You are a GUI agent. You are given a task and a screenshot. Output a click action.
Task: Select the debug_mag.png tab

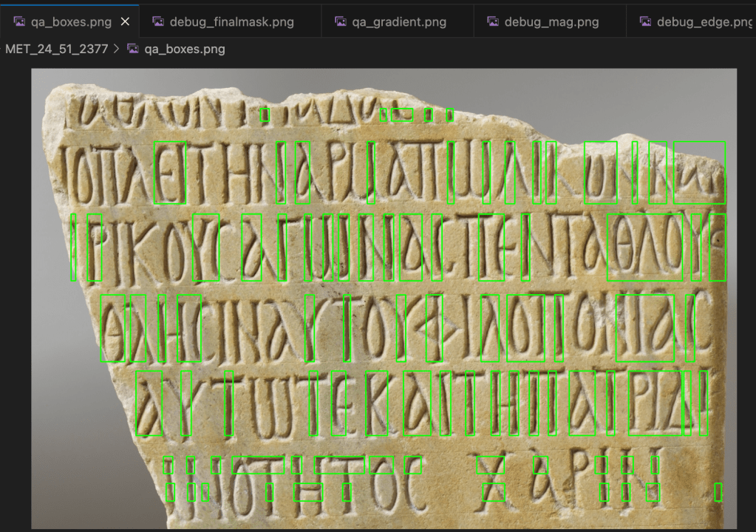(543, 21)
